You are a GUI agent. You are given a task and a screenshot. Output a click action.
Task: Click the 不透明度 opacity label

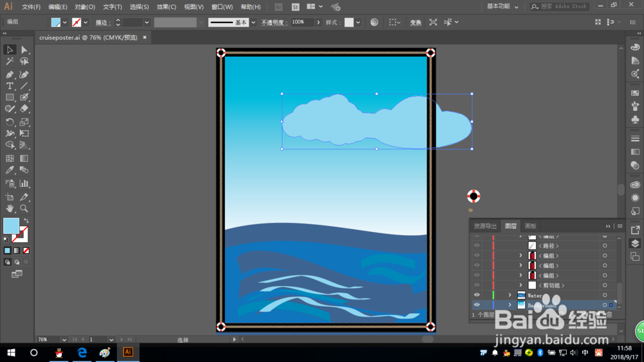pos(274,23)
